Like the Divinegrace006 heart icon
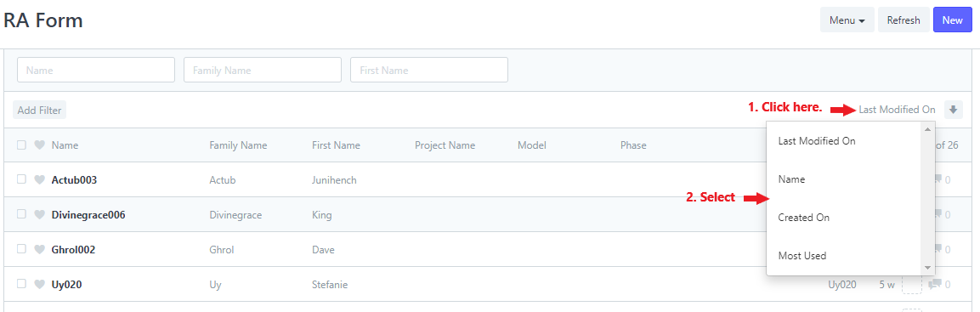 point(39,215)
